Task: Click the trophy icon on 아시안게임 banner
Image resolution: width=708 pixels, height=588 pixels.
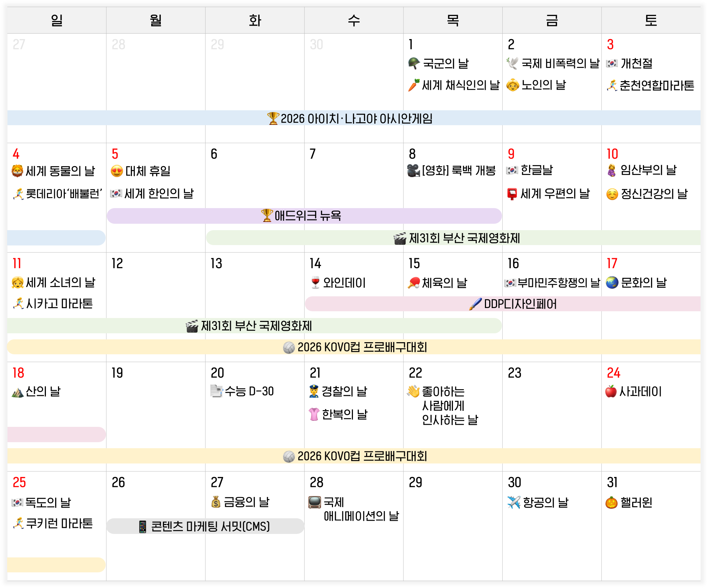Action: [x=273, y=118]
